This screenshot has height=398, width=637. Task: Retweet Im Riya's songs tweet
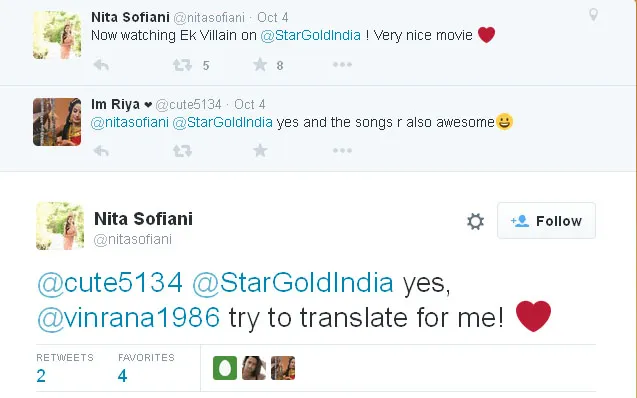pos(182,151)
